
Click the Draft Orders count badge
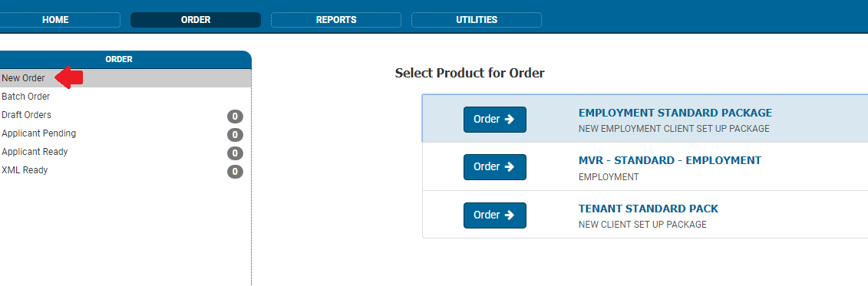pos(236,117)
